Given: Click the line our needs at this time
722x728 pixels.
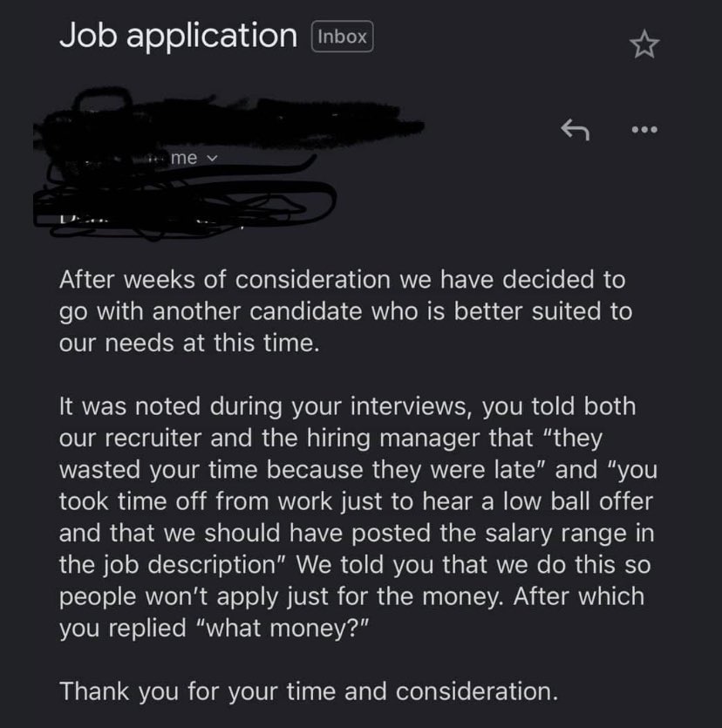Looking at the screenshot, I should click(x=189, y=344).
